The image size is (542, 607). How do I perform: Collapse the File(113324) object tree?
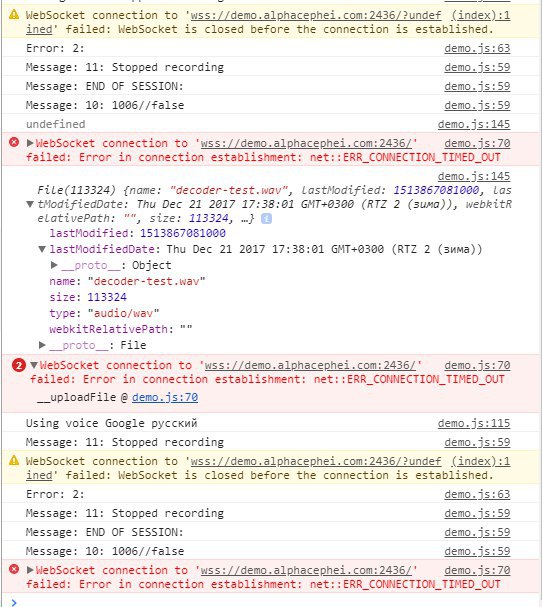pos(30,204)
